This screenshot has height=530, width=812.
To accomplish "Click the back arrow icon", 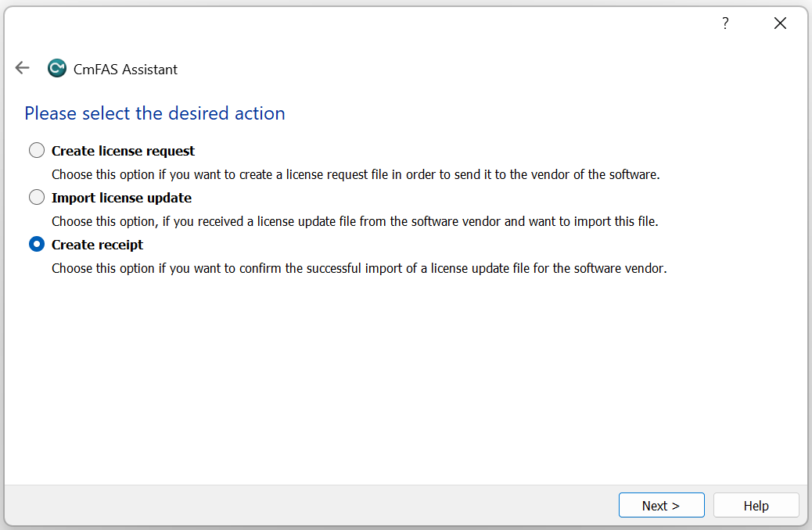I will coord(22,68).
